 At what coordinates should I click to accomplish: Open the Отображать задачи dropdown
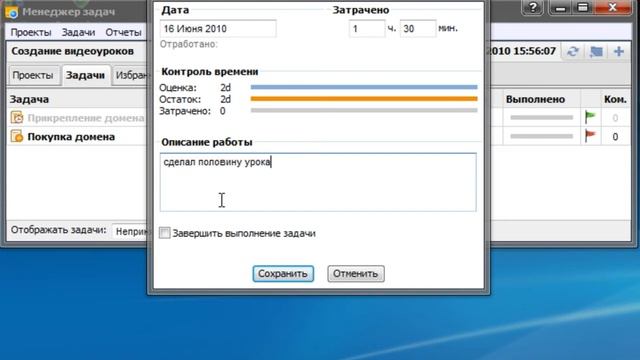pos(130,231)
